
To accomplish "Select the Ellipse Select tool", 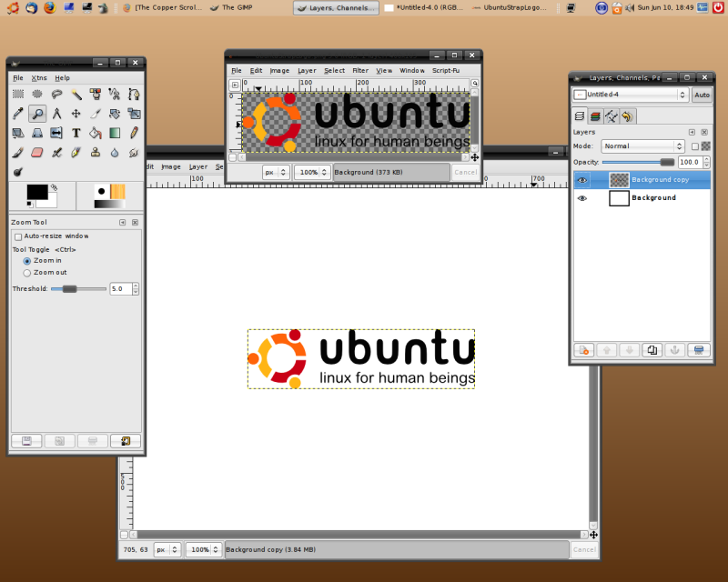I will coord(37,95).
